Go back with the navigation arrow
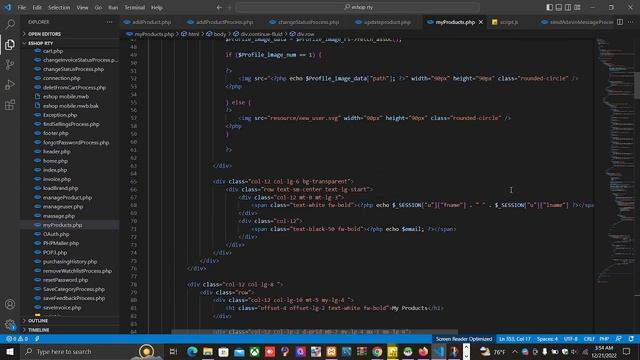This screenshot has width=640, height=360. tap(219, 7)
